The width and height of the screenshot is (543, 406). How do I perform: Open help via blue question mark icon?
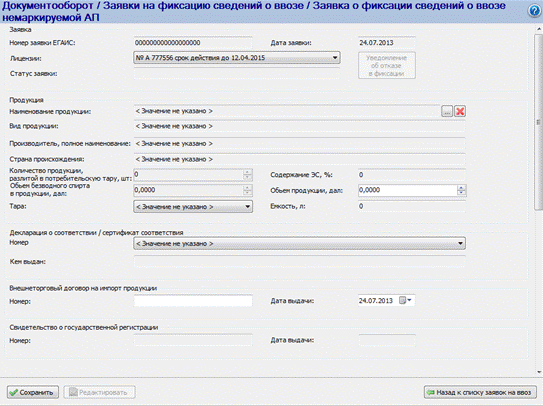click(534, 11)
